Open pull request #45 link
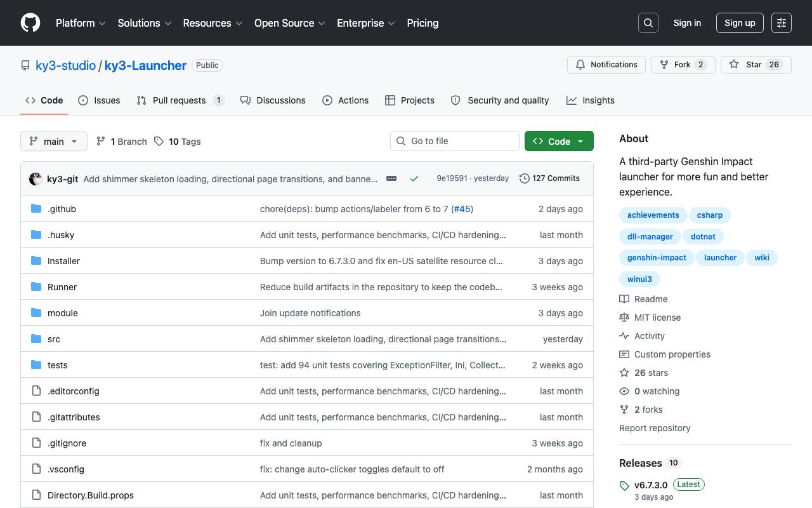Viewport: 812px width, 508px height. pos(462,209)
